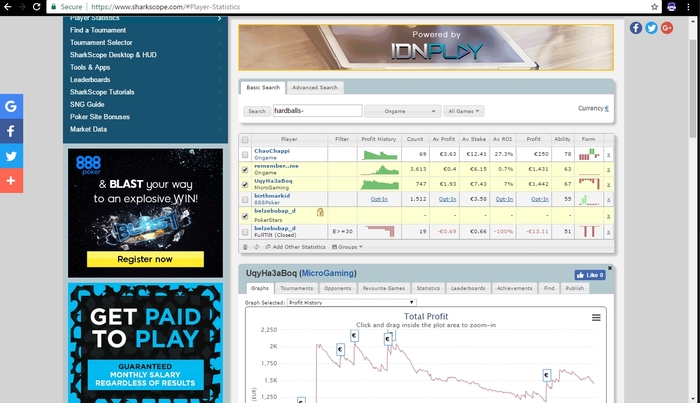Check the ChaoChappi row checkbox
The width and height of the screenshot is (700, 403).
click(x=245, y=155)
